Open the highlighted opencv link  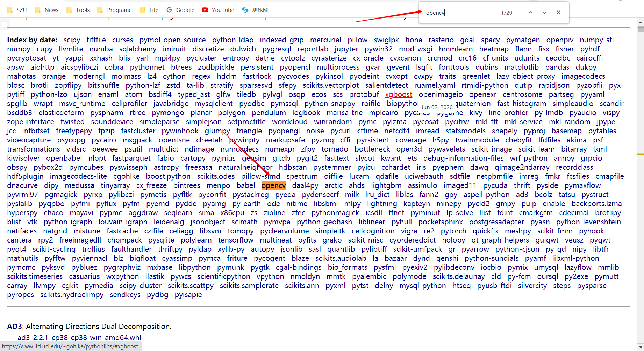(x=273, y=185)
